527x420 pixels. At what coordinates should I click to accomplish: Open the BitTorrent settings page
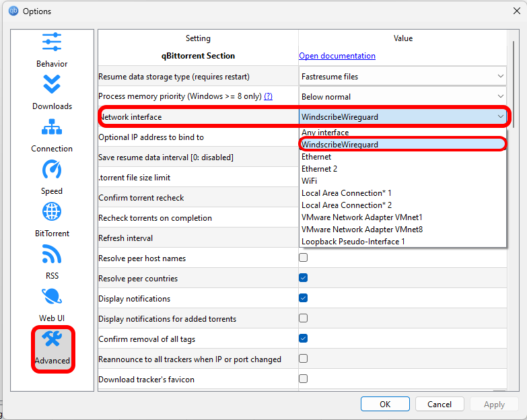(x=52, y=219)
